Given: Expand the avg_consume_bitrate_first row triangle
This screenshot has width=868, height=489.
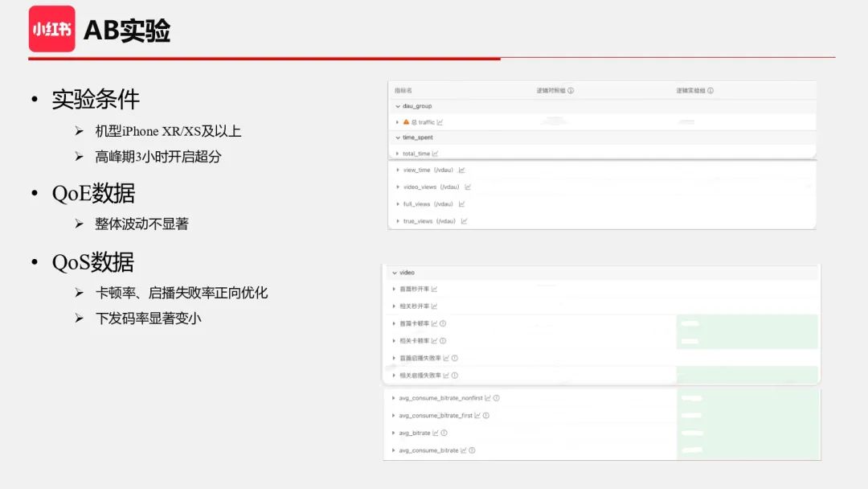Looking at the screenshot, I should point(394,415).
